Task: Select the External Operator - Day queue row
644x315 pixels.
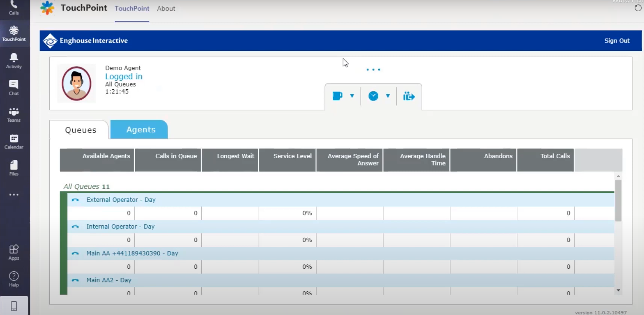Action: tap(341, 200)
